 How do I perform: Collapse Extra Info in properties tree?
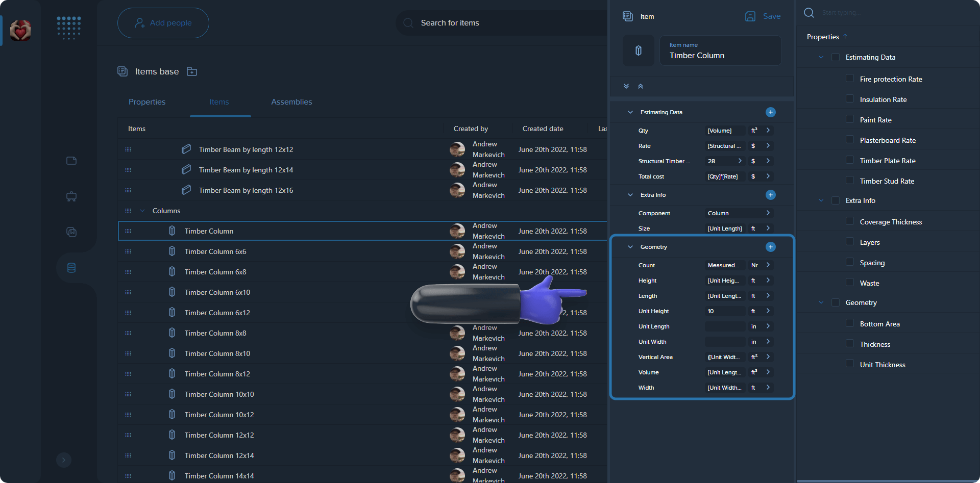pyautogui.click(x=821, y=200)
